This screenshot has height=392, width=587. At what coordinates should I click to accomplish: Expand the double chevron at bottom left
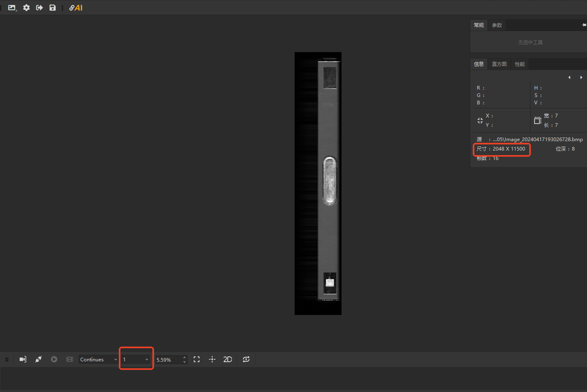(7, 359)
